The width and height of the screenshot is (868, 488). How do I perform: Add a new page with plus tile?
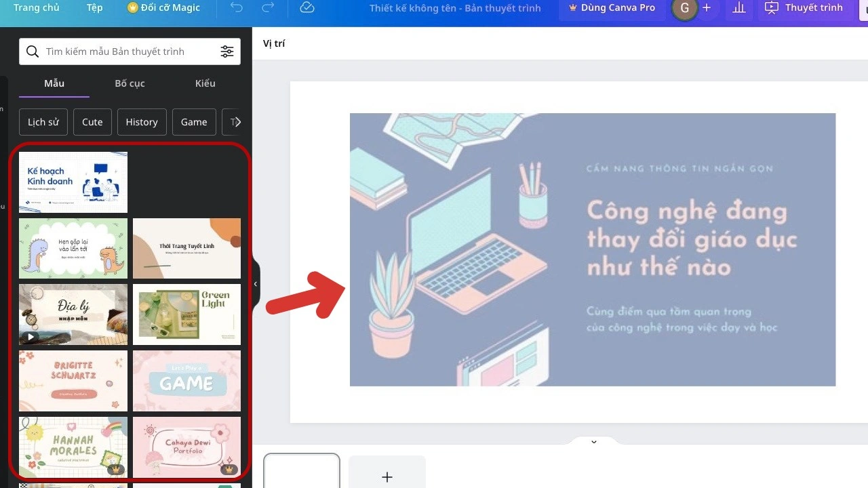(x=387, y=474)
